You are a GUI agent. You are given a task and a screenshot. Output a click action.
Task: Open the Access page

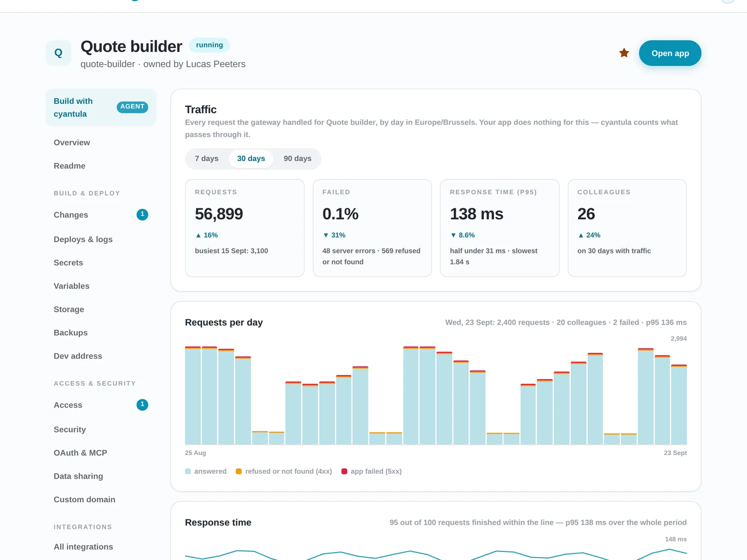point(101,405)
